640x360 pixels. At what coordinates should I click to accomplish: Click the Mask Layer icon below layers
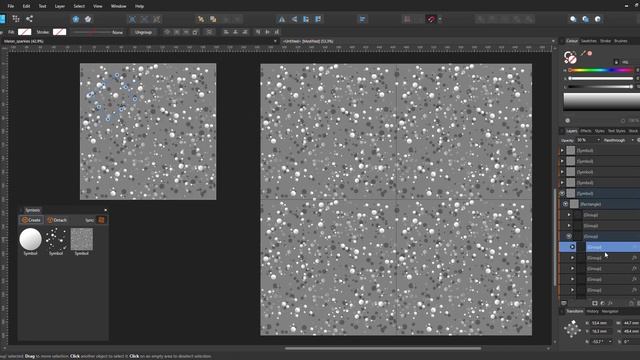tap(595, 303)
